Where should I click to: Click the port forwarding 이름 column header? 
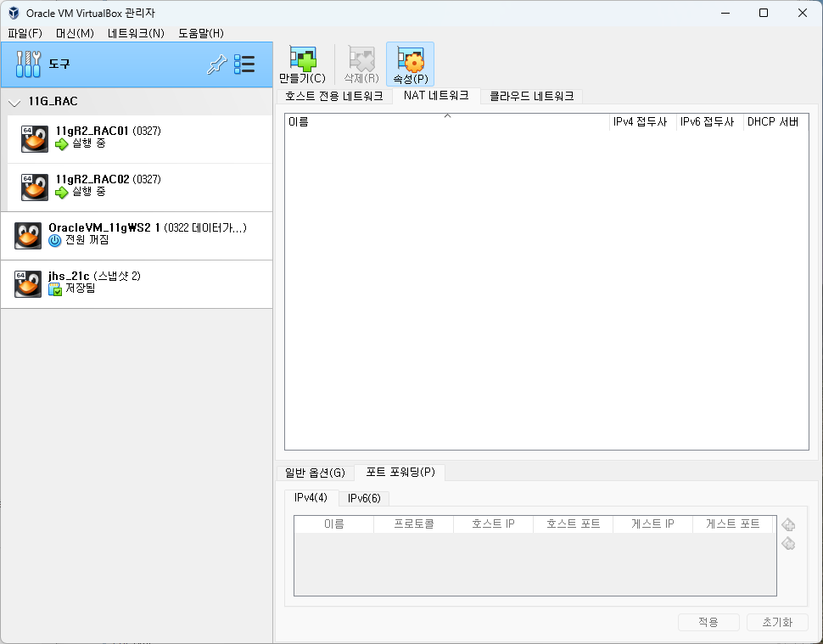(x=333, y=524)
